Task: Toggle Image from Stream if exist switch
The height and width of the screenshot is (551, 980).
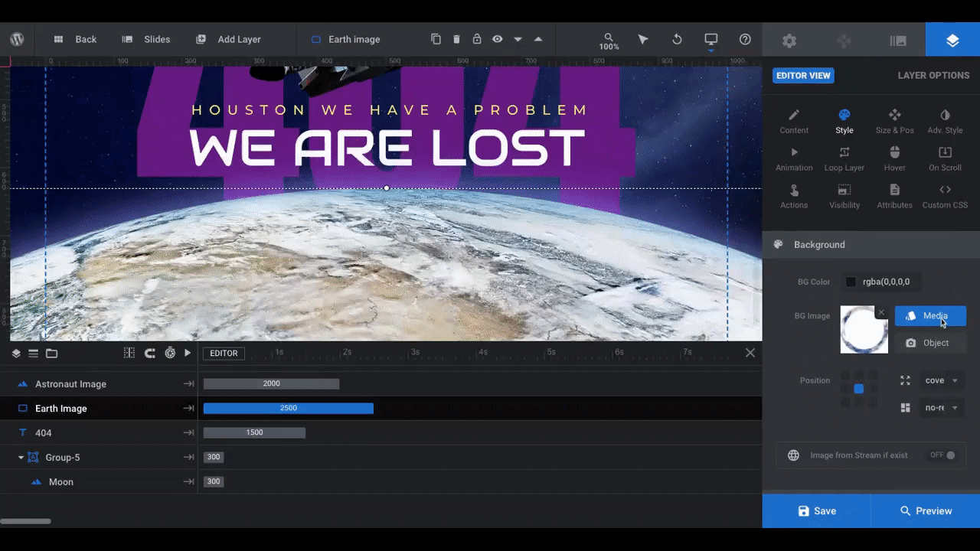Action: (942, 455)
